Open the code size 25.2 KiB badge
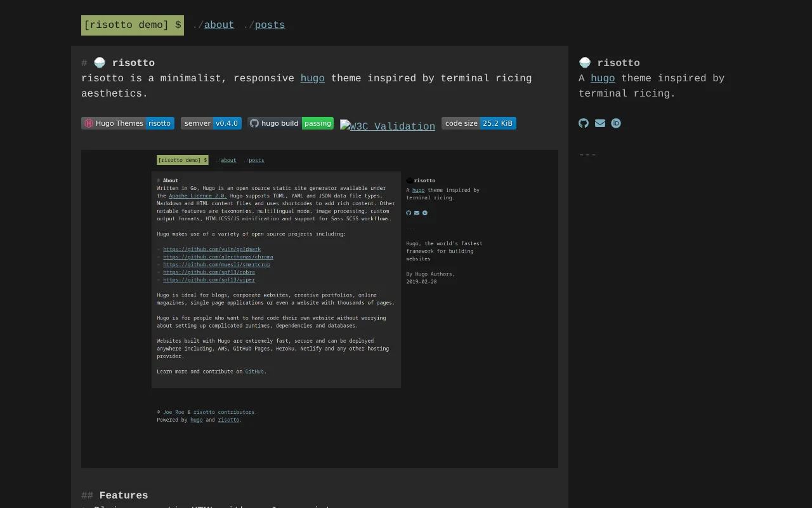The height and width of the screenshot is (508, 812). point(479,123)
